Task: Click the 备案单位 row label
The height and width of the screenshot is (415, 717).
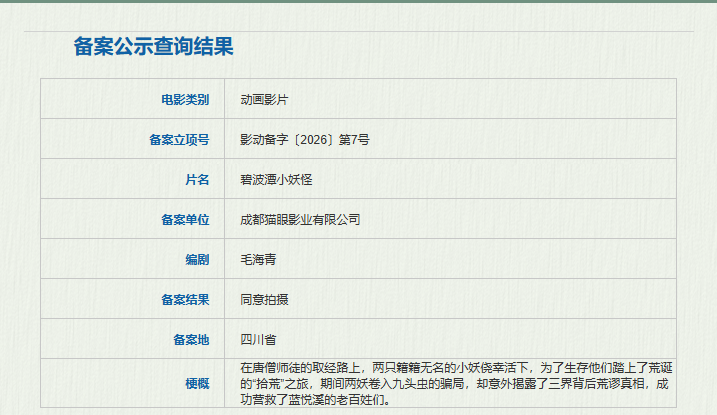Action: (x=185, y=219)
